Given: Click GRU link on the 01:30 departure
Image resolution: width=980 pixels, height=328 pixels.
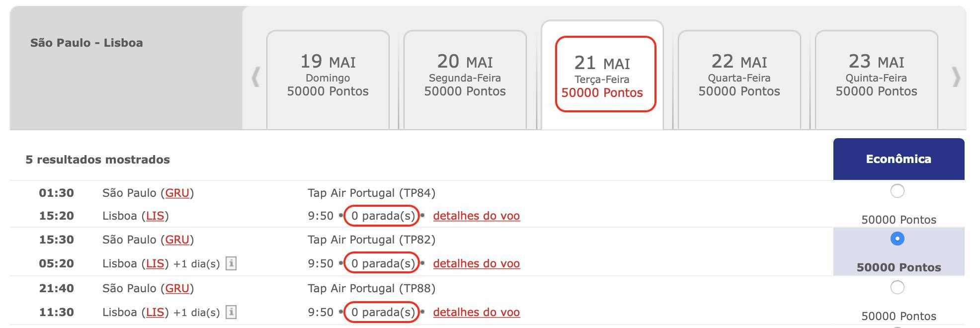Looking at the screenshot, I should pyautogui.click(x=177, y=193).
